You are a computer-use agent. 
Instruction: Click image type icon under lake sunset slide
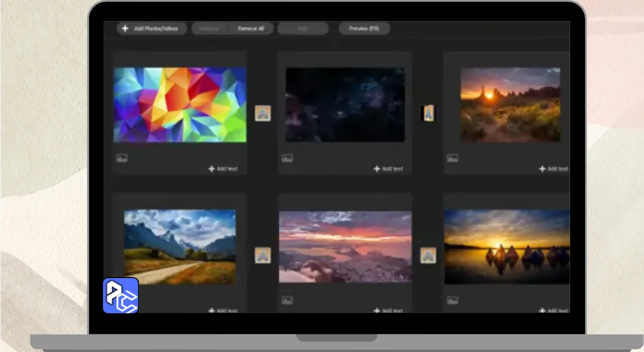point(452,301)
